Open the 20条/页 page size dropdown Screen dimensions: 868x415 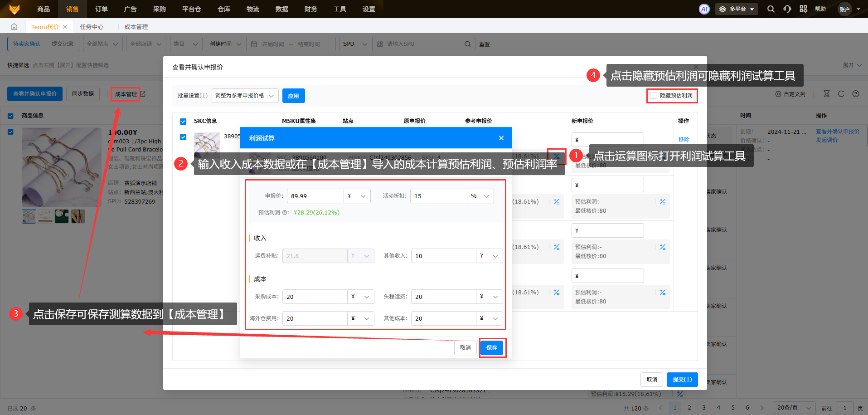pos(794,408)
